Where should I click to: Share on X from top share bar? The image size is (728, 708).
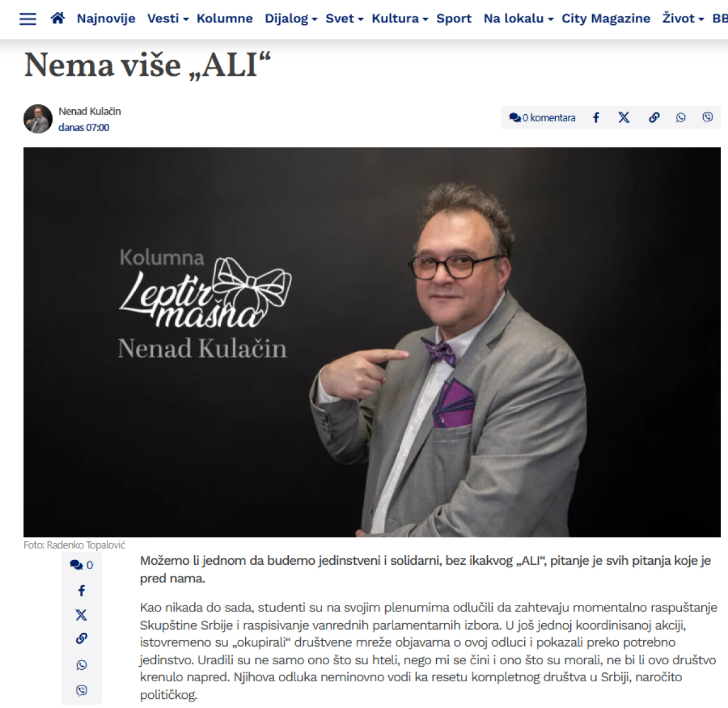click(624, 118)
